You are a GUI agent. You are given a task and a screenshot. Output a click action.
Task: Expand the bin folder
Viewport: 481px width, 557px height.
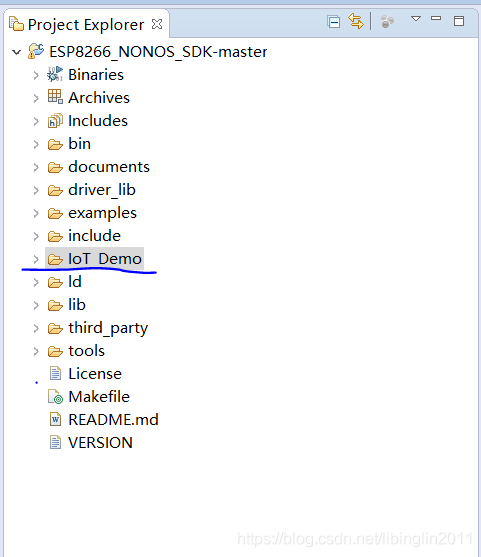(36, 144)
